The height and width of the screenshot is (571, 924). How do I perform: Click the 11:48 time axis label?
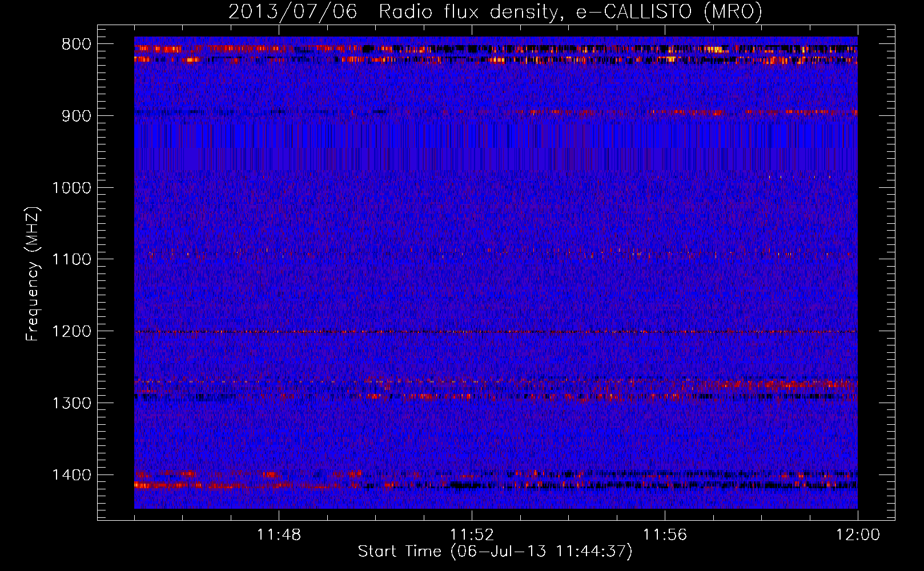pos(279,535)
